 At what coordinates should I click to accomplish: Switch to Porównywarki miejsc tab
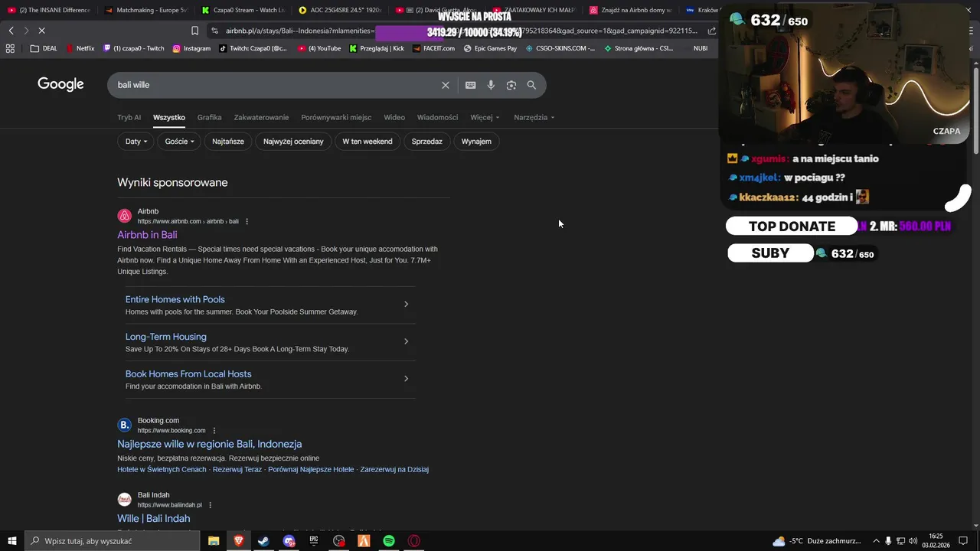336,117
